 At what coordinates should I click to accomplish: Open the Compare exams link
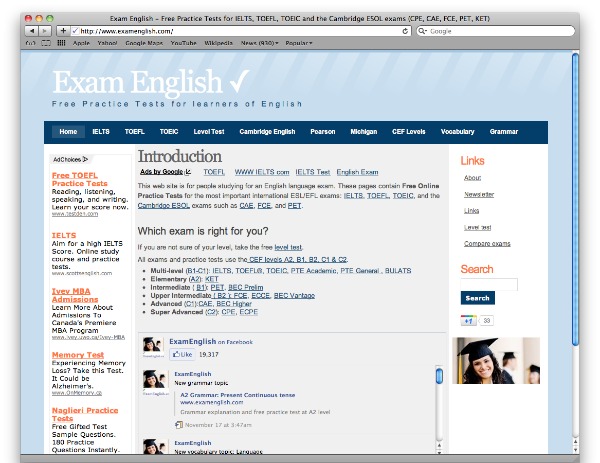[x=487, y=244]
